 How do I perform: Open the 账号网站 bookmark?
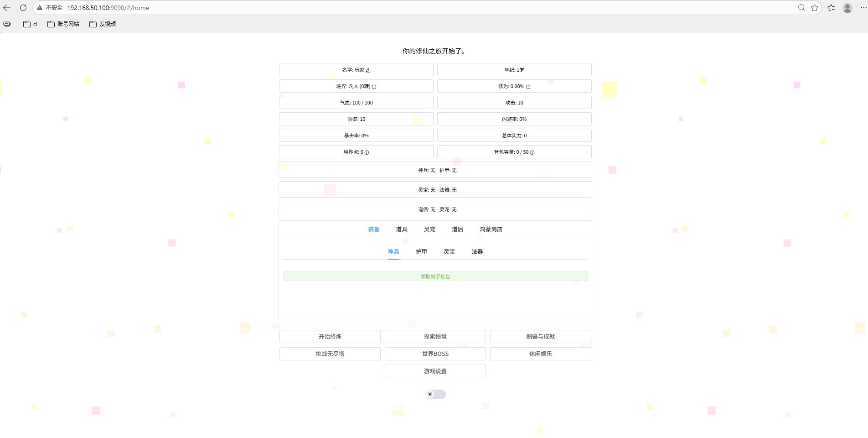63,24
